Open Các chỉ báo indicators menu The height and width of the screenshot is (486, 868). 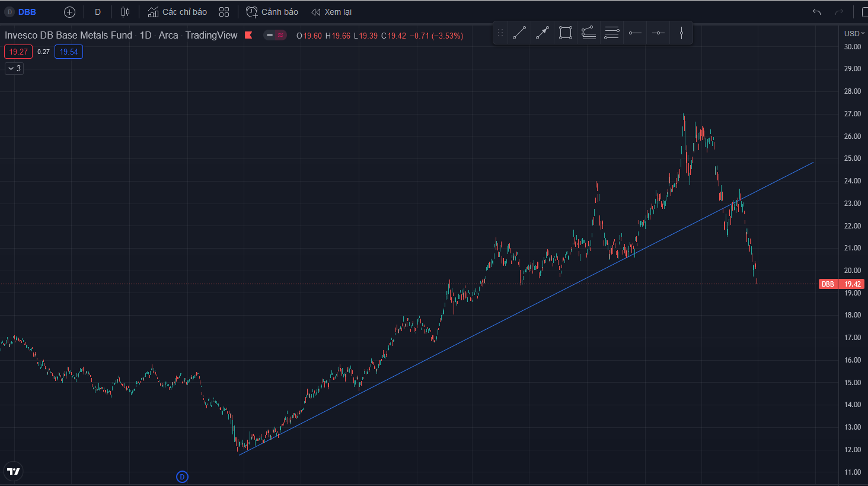[177, 12]
